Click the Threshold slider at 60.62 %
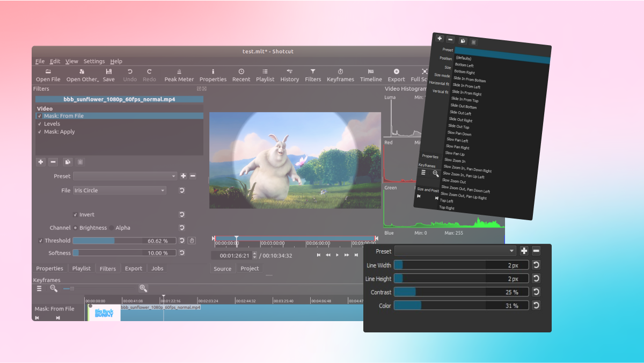Viewport: 644px width, 363px height. pyautogui.click(x=125, y=241)
